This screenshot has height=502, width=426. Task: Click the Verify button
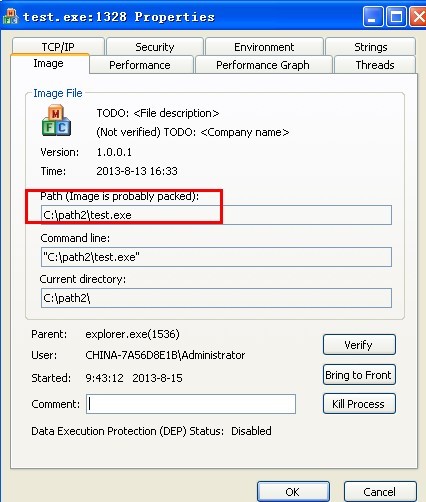[359, 345]
